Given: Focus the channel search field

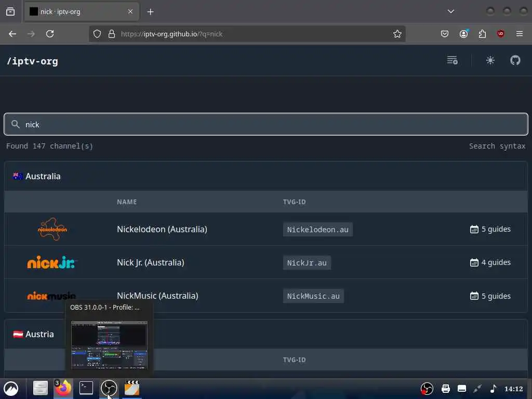Looking at the screenshot, I should click(x=266, y=124).
